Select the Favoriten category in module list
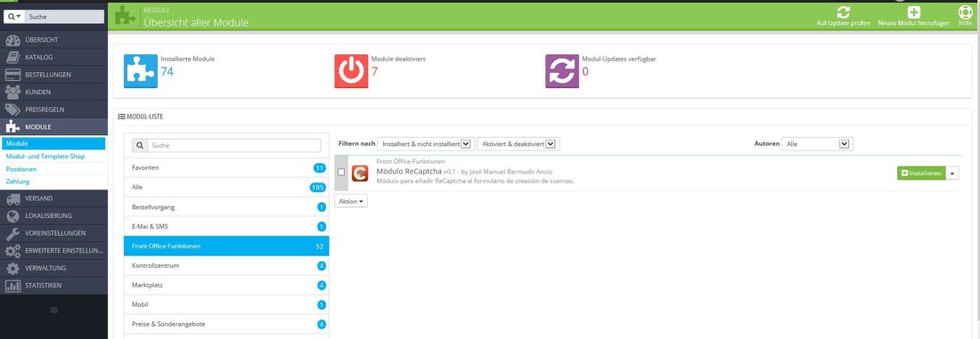This screenshot has height=339, width=980. pos(226,168)
